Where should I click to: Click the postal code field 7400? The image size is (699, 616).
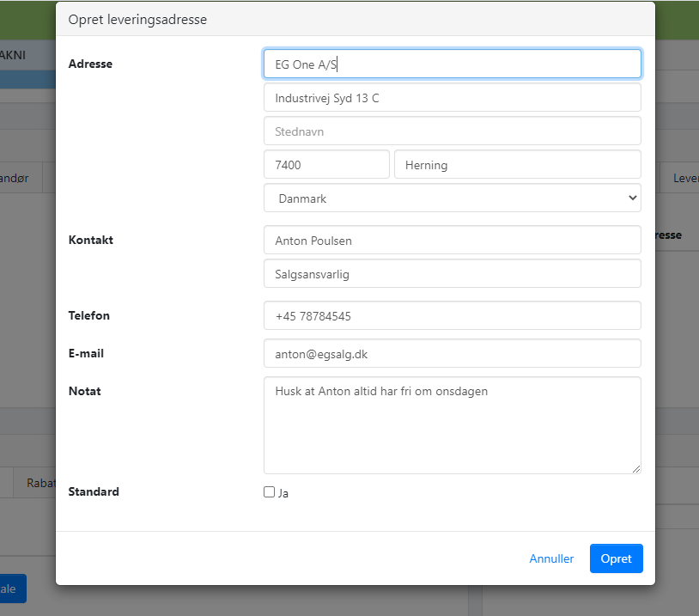(326, 165)
